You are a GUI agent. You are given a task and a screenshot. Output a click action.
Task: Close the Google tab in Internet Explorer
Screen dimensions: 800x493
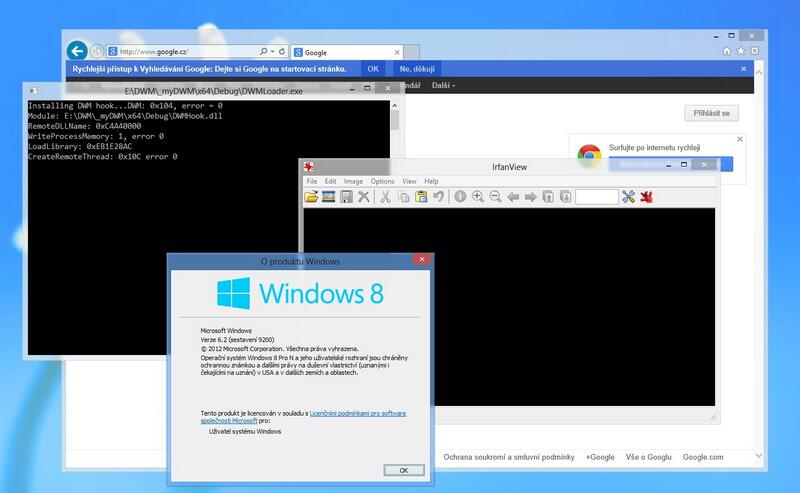pos(397,53)
